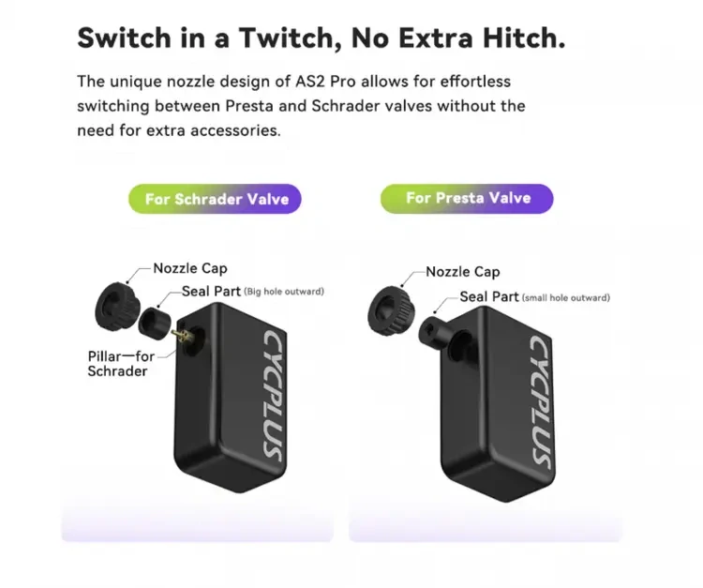Click the '(Big hole outward)' note text
Screen dimensions: 703x588
click(x=284, y=292)
